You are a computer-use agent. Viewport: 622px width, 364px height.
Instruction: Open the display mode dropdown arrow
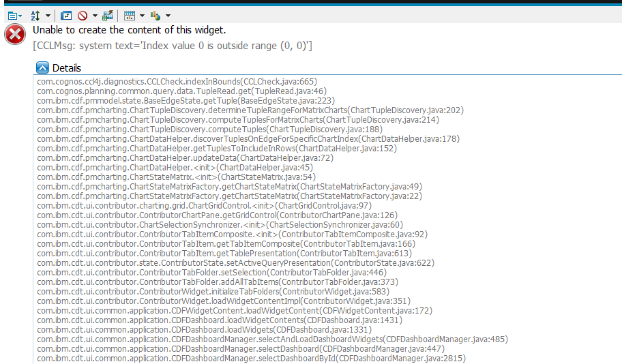coord(142,16)
